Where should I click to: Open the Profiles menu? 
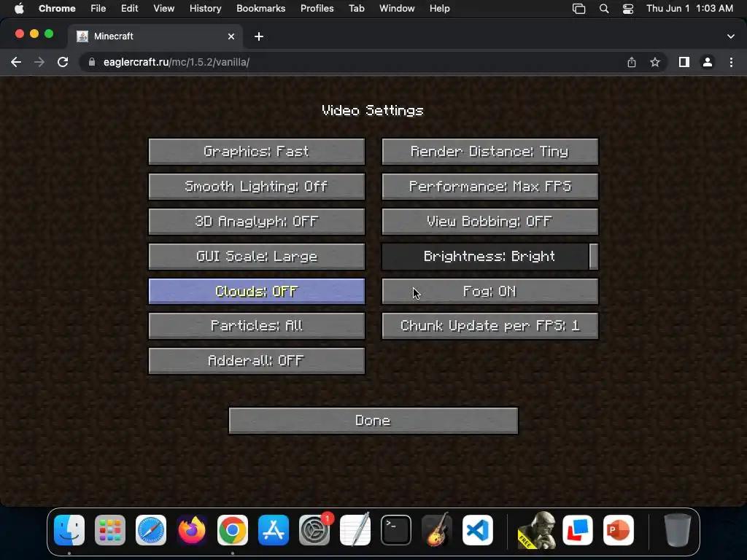(x=317, y=9)
